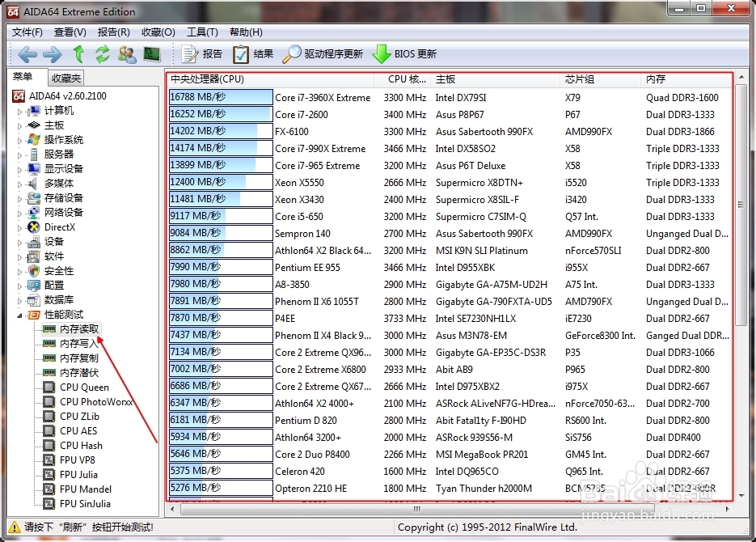Viewport: 756px width, 542px height.
Task: Click the CPU Queen chip icon
Action: 49,387
